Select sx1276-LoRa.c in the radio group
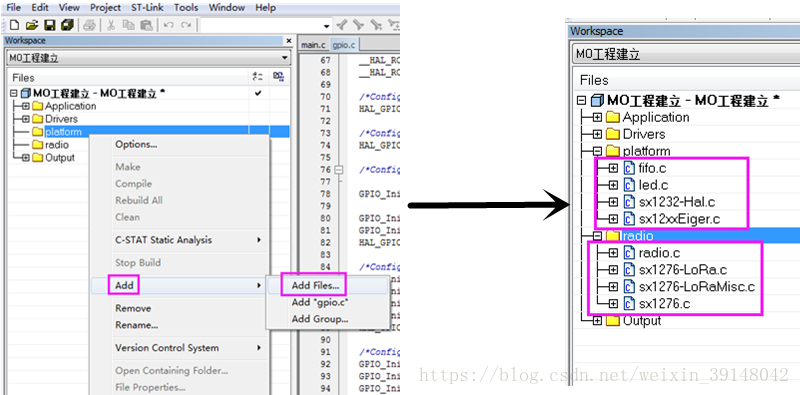The height and width of the screenshot is (395, 800). 683,269
